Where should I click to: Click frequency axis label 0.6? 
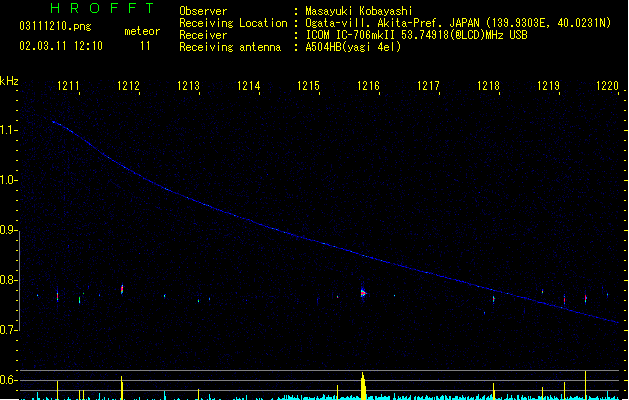[x=8, y=380]
